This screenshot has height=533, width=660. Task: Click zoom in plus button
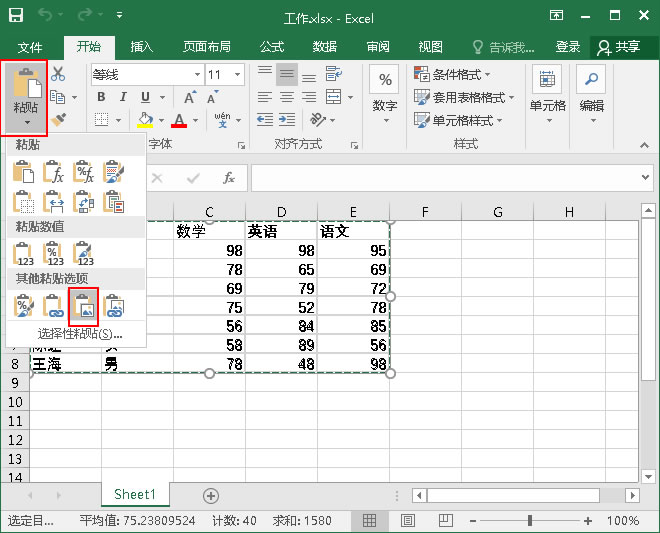tap(588, 521)
